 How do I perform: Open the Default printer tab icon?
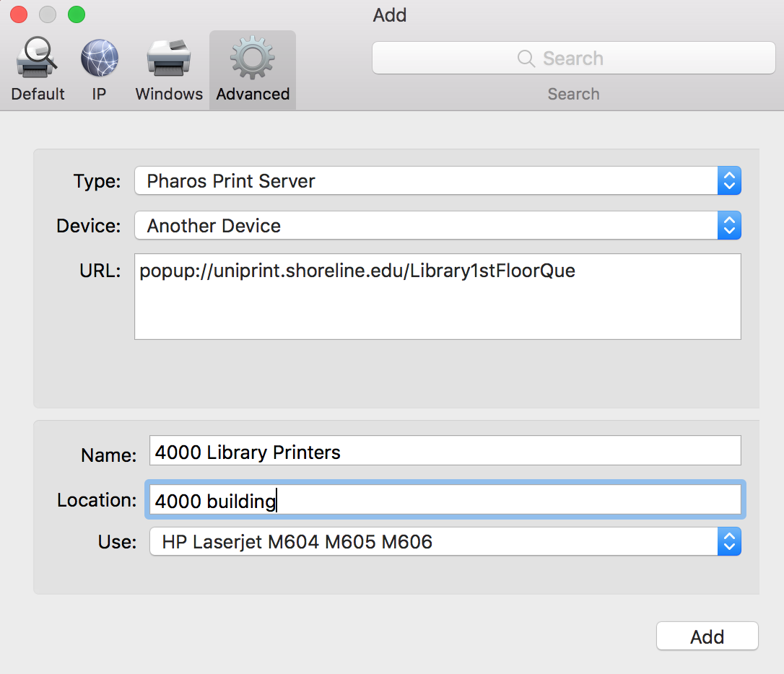[38, 69]
